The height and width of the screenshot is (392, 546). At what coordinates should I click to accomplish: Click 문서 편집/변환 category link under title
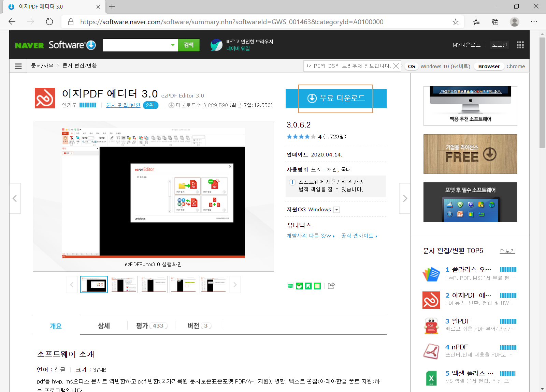click(x=123, y=105)
